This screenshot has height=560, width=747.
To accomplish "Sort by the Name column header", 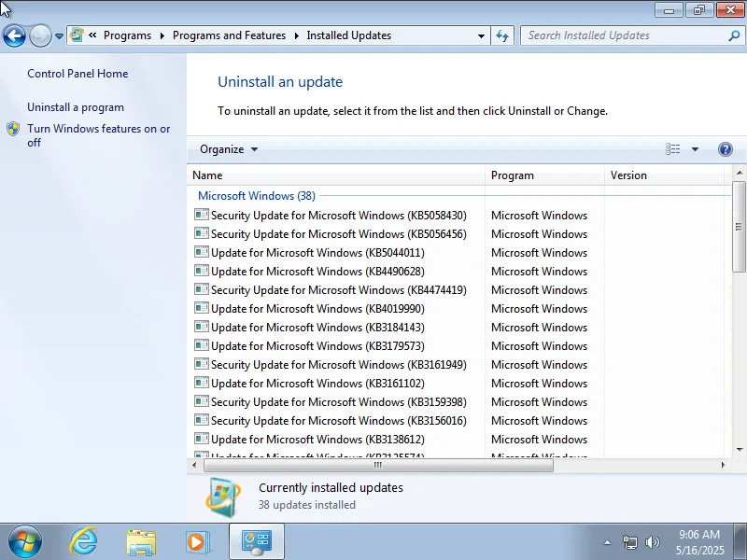I will pos(336,175).
